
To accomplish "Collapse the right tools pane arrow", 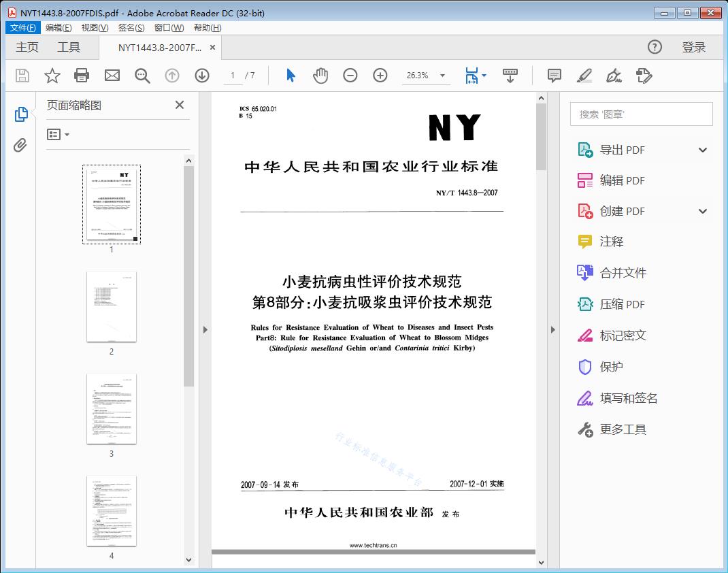I will click(x=552, y=330).
